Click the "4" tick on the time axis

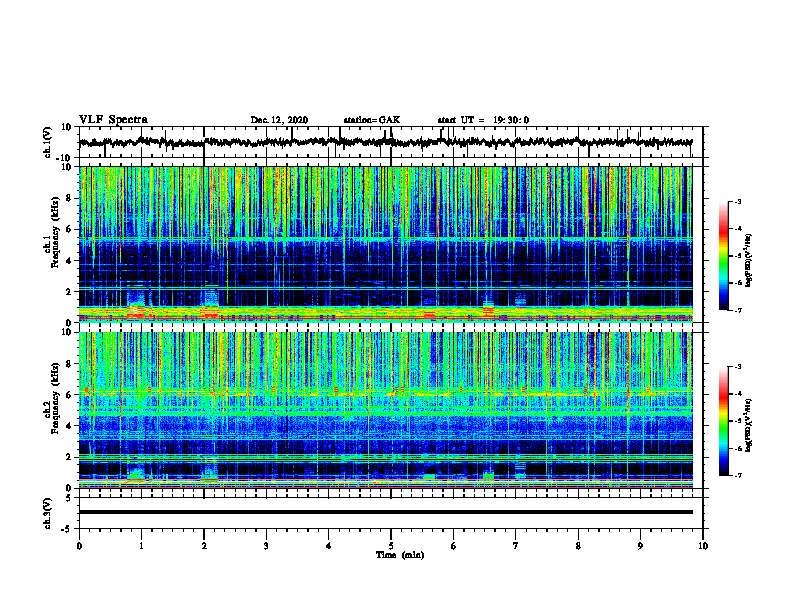coord(329,546)
